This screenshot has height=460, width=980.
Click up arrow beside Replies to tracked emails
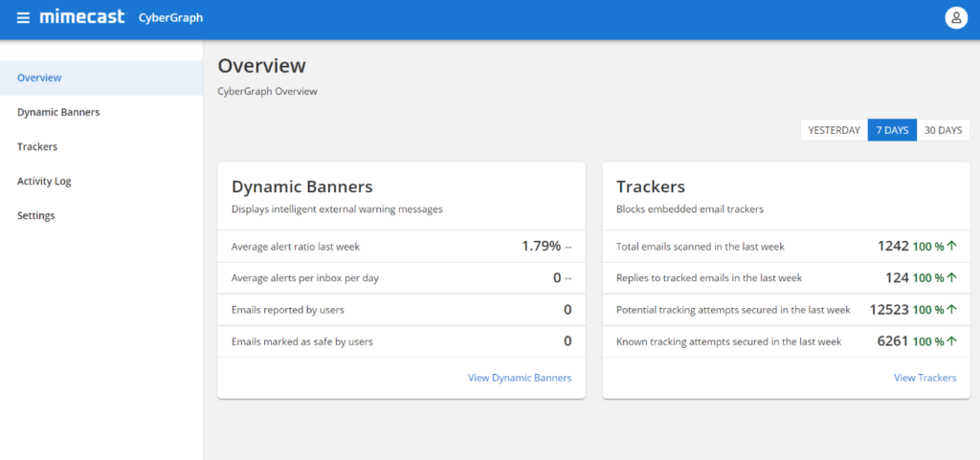(x=952, y=278)
